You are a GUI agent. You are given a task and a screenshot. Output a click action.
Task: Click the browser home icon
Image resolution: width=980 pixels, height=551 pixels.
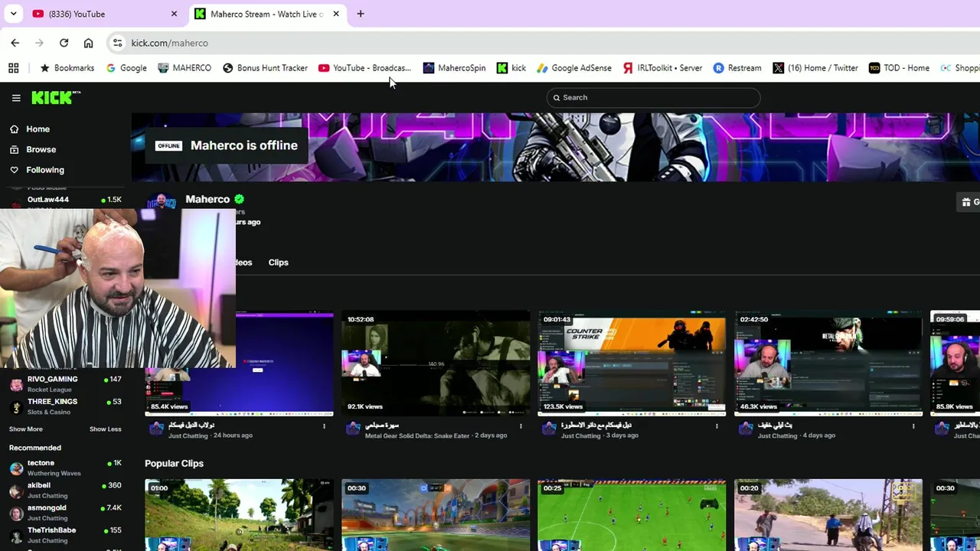88,43
